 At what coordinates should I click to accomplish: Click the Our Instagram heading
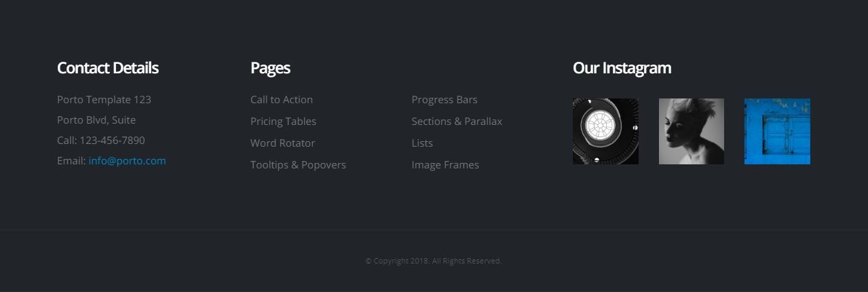click(x=622, y=68)
